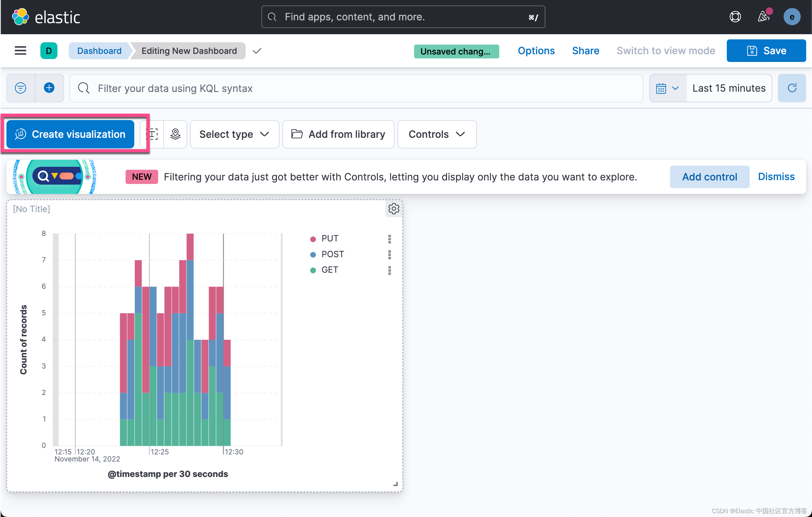The image size is (812, 517).
Task: Toggle the unsaved changes indicator
Action: (455, 51)
